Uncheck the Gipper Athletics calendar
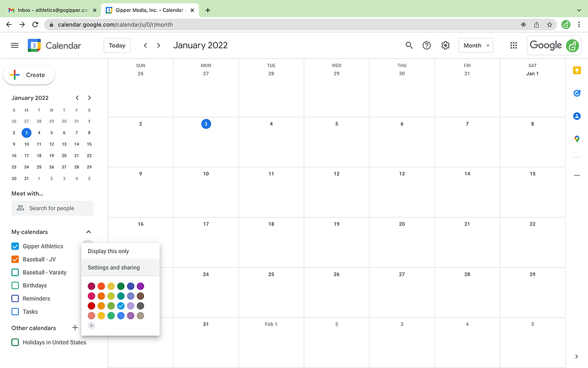This screenshot has width=588, height=368. (x=15, y=246)
